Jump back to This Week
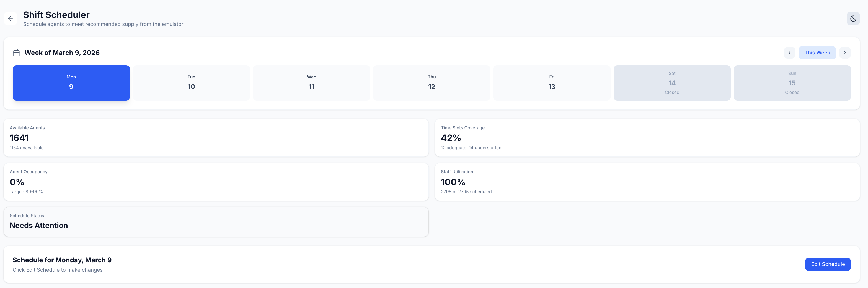 coord(817,53)
